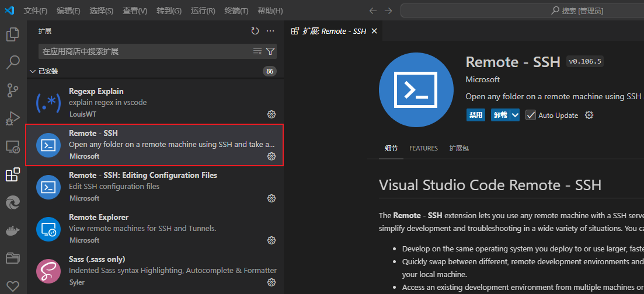This screenshot has width=644, height=294.
Task: Open the Docker view in activity bar
Action: pyautogui.click(x=13, y=231)
